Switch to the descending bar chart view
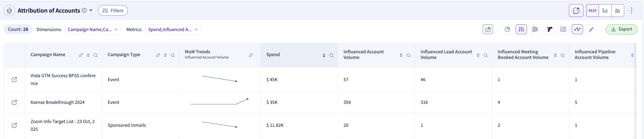The height and width of the screenshot is (139, 644). click(x=617, y=11)
